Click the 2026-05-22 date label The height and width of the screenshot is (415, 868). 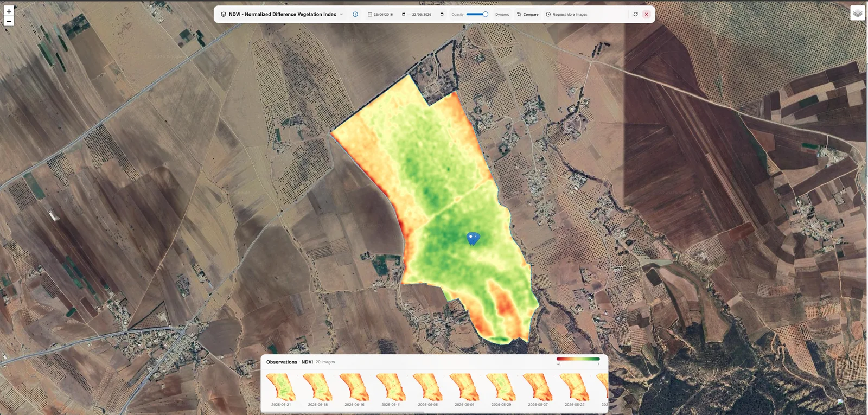[575, 405]
